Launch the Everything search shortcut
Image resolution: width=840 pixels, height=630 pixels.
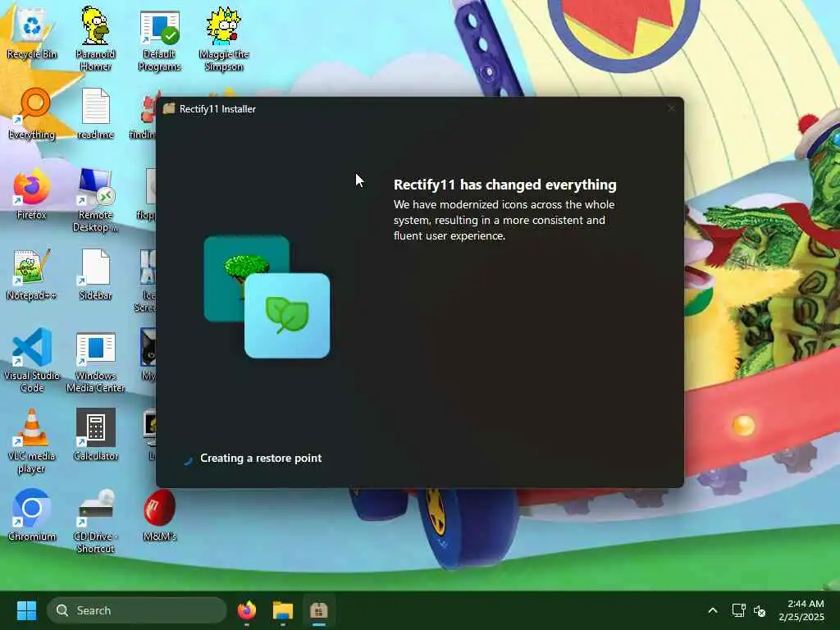pyautogui.click(x=32, y=114)
